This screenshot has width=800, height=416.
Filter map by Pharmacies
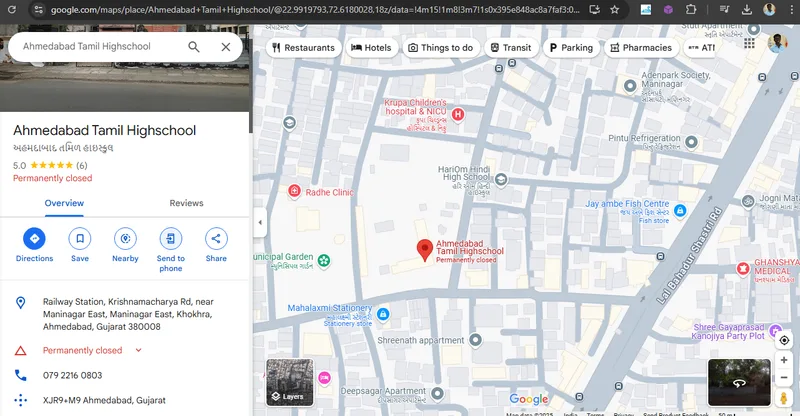pyautogui.click(x=641, y=47)
